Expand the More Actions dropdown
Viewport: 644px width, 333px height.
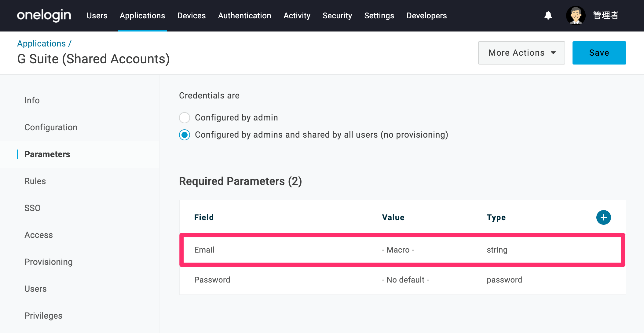click(x=521, y=53)
